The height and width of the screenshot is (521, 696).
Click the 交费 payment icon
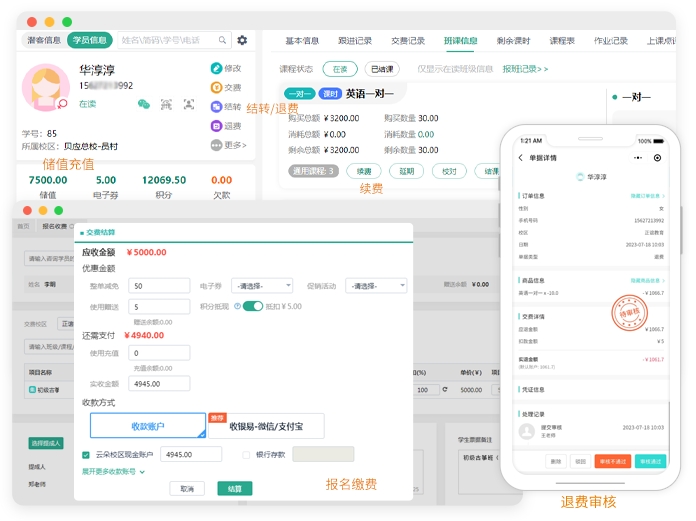point(216,87)
